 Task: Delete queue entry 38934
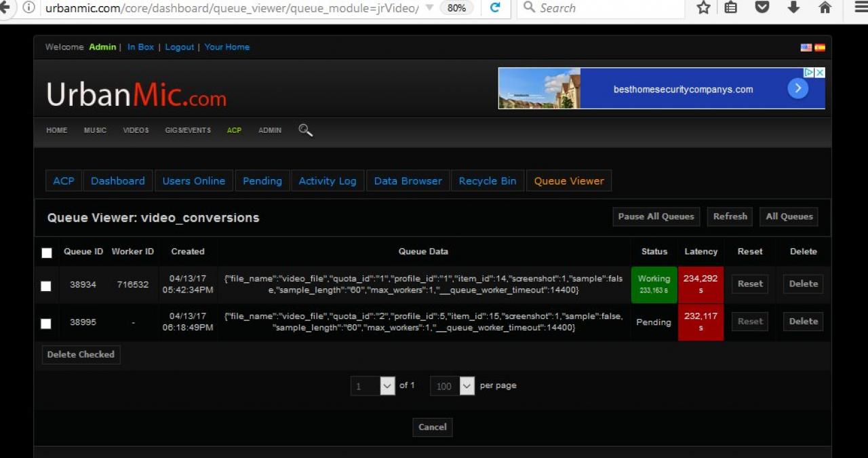point(803,284)
